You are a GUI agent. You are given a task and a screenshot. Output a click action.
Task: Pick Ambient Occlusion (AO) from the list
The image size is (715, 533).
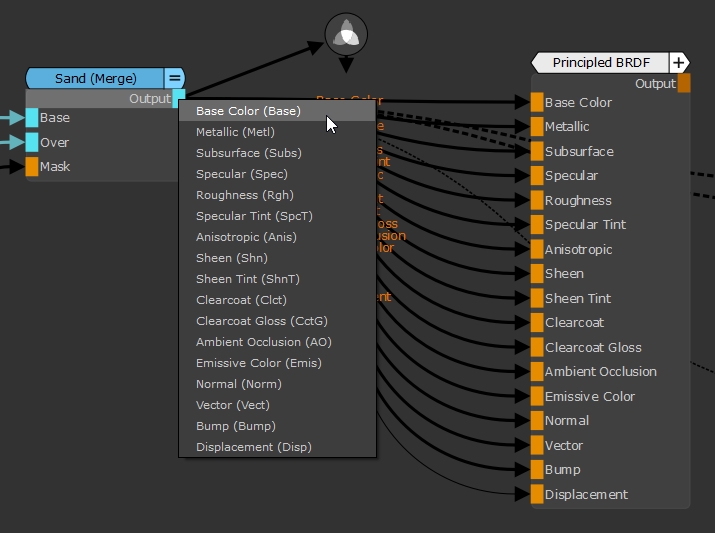pyautogui.click(x=263, y=342)
